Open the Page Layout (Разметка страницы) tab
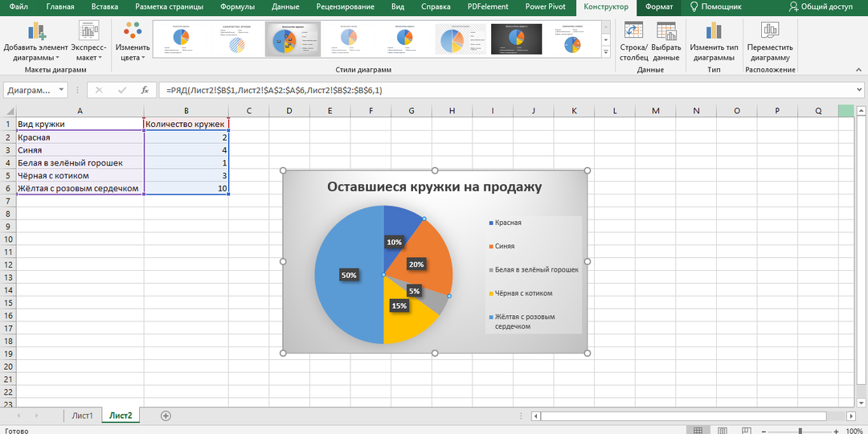The height and width of the screenshot is (434, 868). coord(169,7)
